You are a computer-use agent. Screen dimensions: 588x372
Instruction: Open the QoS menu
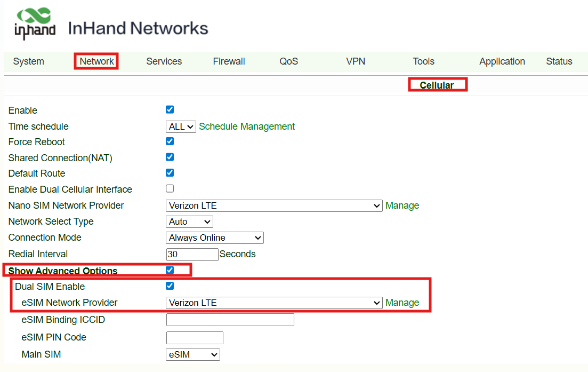(289, 61)
